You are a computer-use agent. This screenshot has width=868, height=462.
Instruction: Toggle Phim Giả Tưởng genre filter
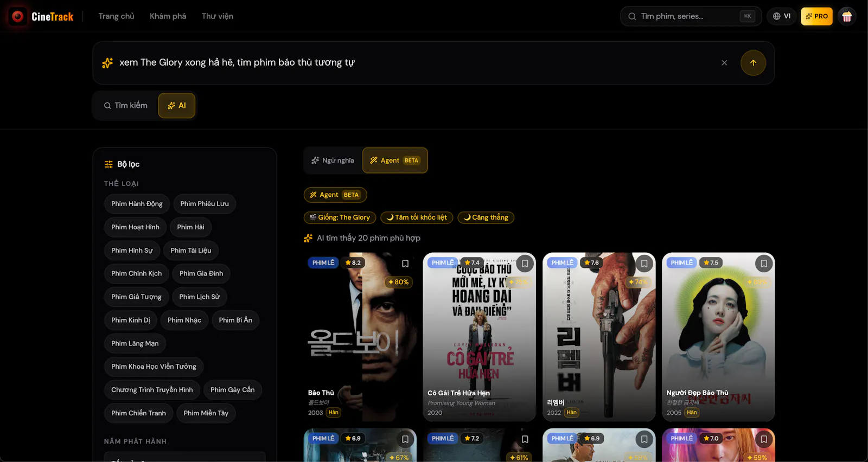(136, 297)
